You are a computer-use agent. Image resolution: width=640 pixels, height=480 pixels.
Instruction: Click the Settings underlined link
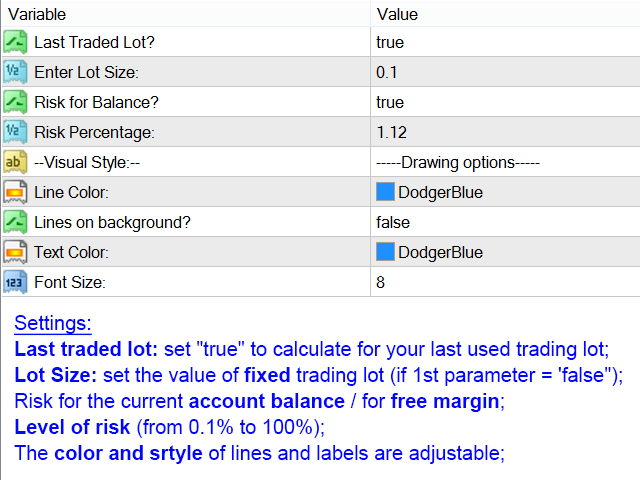click(x=53, y=323)
